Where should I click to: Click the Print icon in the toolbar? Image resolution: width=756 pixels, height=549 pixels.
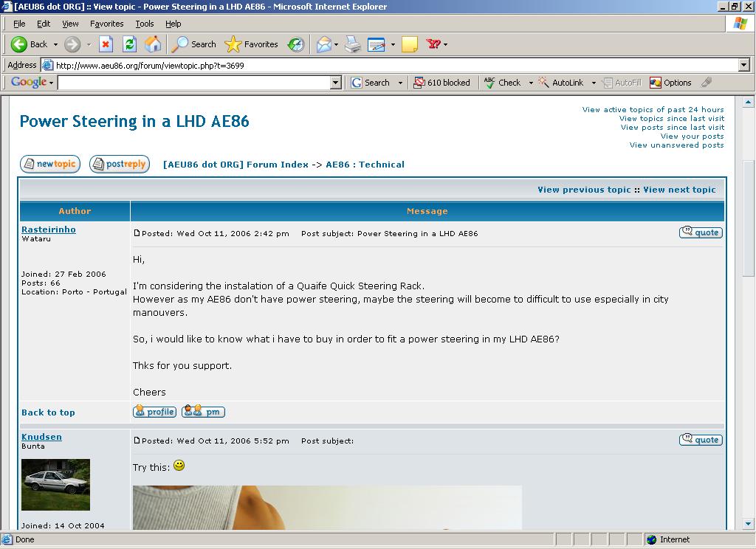pyautogui.click(x=353, y=44)
